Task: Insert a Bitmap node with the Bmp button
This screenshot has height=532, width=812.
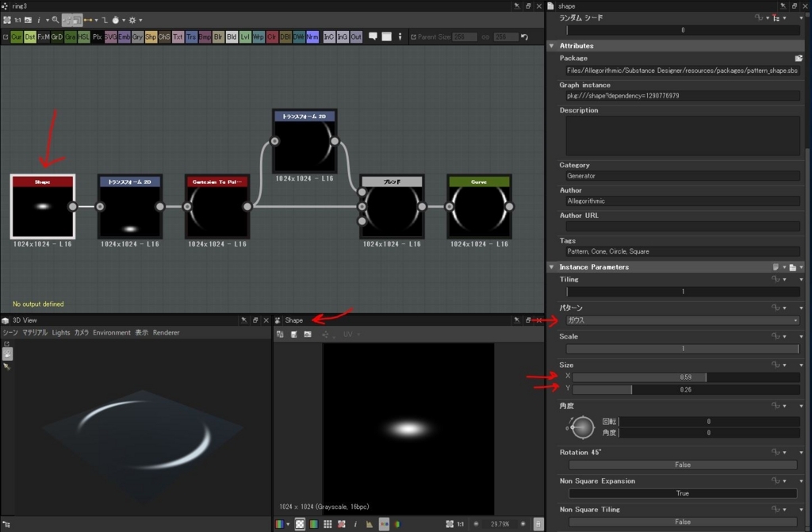Action: [x=205, y=36]
